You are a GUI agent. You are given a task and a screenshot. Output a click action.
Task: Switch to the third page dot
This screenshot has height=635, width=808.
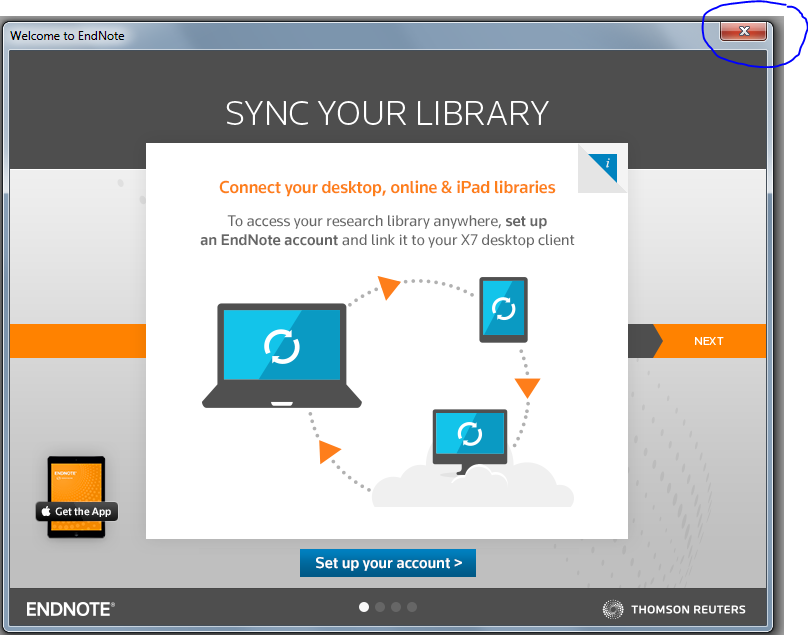[396, 607]
